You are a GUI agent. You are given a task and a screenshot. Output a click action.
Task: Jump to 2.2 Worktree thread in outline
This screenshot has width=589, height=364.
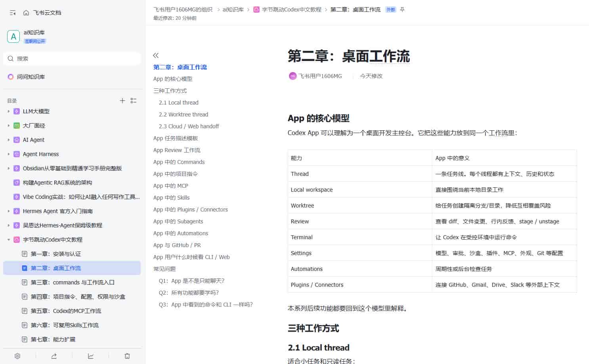184,114
